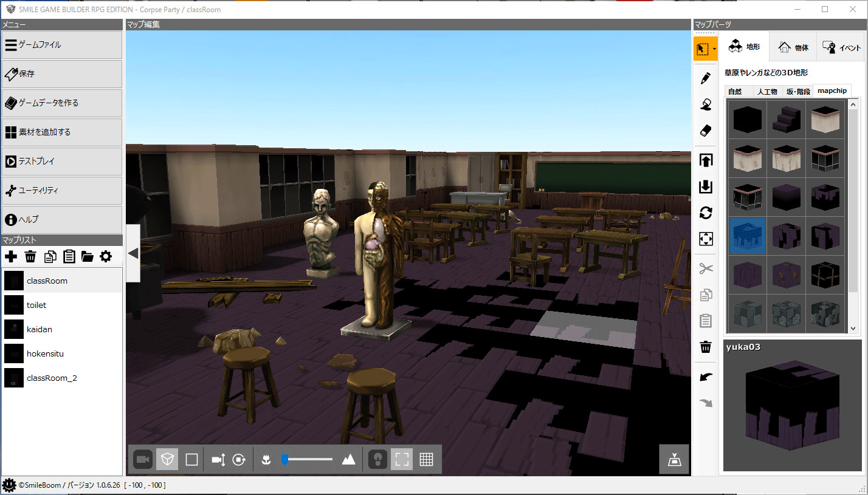
Task: Open the 坂・階段 terrain sub-tab
Action: 798,92
